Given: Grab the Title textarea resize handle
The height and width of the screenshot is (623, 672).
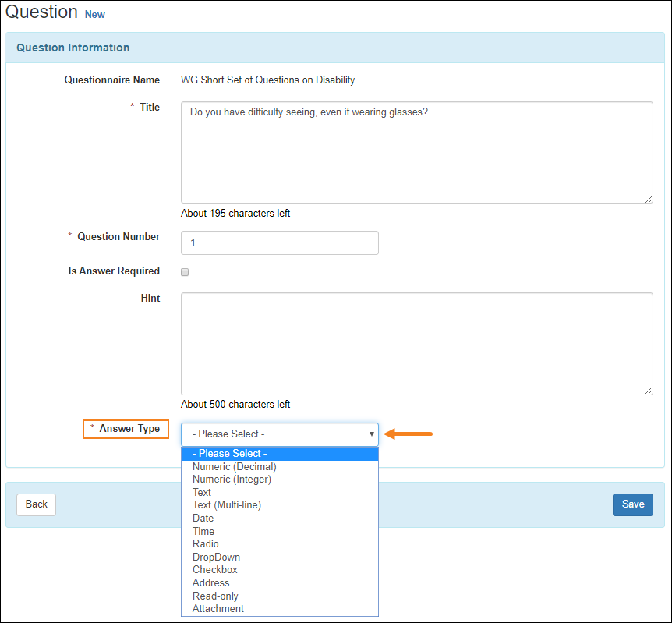Looking at the screenshot, I should pyautogui.click(x=649, y=200).
